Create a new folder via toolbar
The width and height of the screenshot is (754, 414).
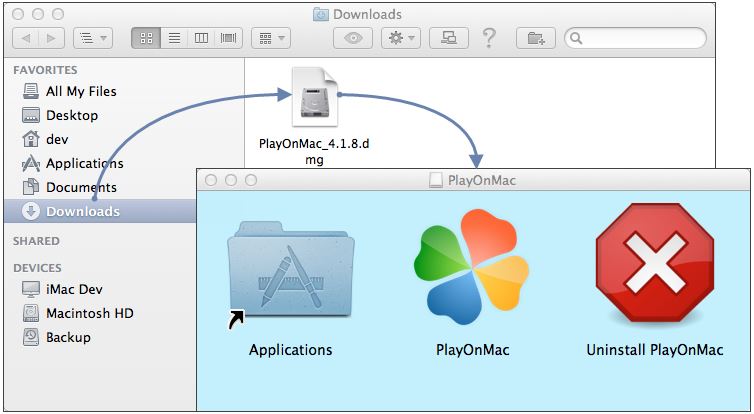pos(536,38)
